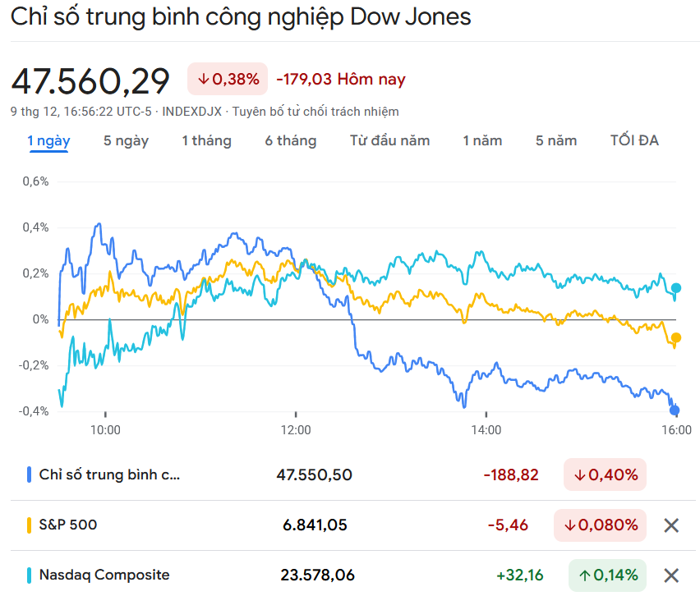Image resolution: width=700 pixels, height=596 pixels.
Task: Switch to the "5 ngày" tab
Action: coord(126,140)
